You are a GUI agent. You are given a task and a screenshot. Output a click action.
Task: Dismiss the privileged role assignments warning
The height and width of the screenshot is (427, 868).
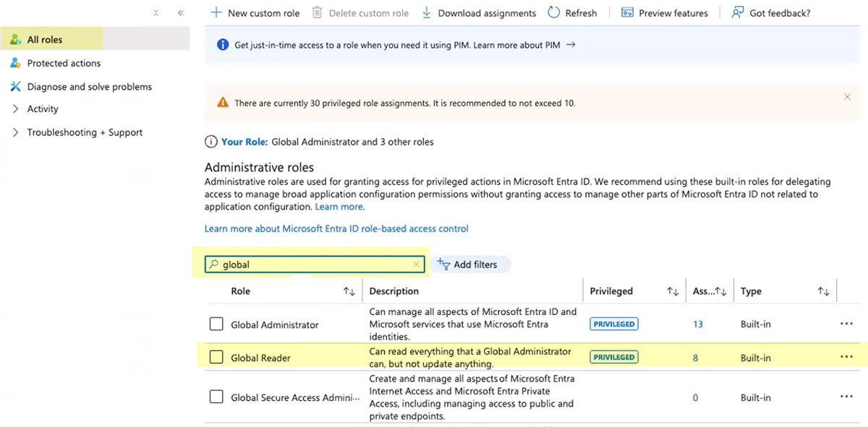tap(847, 97)
